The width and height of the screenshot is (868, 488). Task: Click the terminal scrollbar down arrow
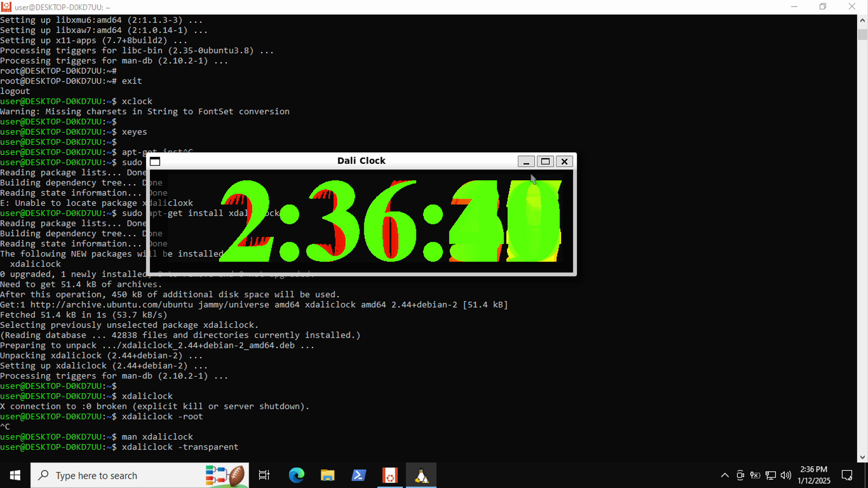point(862,457)
